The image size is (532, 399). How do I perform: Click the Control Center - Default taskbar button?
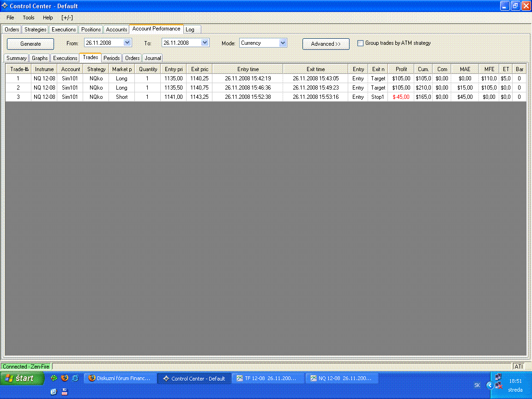[x=194, y=378]
